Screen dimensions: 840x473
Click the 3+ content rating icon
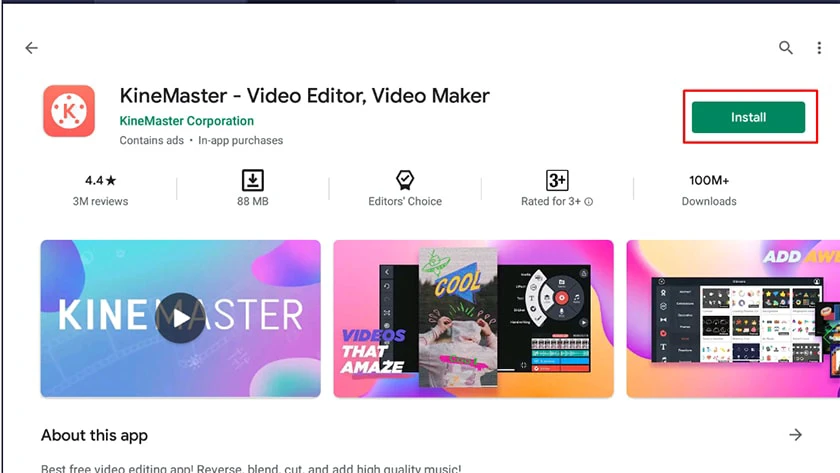point(557,180)
